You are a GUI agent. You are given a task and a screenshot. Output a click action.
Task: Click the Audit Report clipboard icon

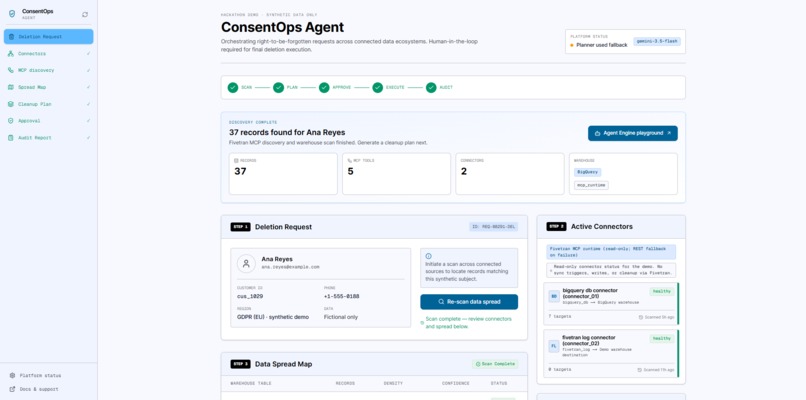[10, 138]
